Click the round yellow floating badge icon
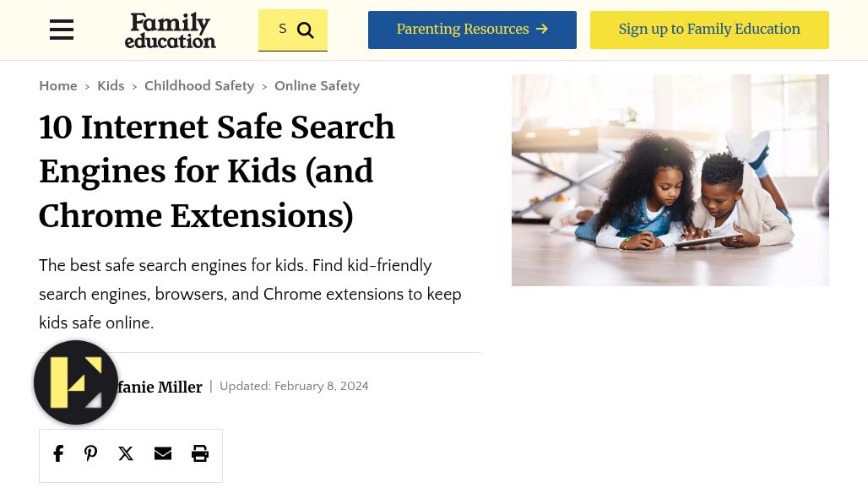 coord(76,382)
